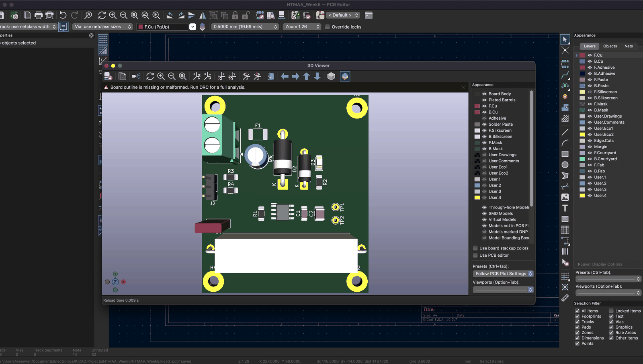The image size is (643, 364).
Task: Select the Route tracks tool
Action: pyautogui.click(x=565, y=75)
